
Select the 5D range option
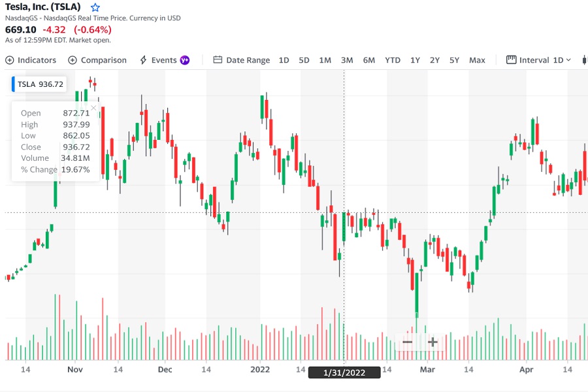(x=304, y=60)
